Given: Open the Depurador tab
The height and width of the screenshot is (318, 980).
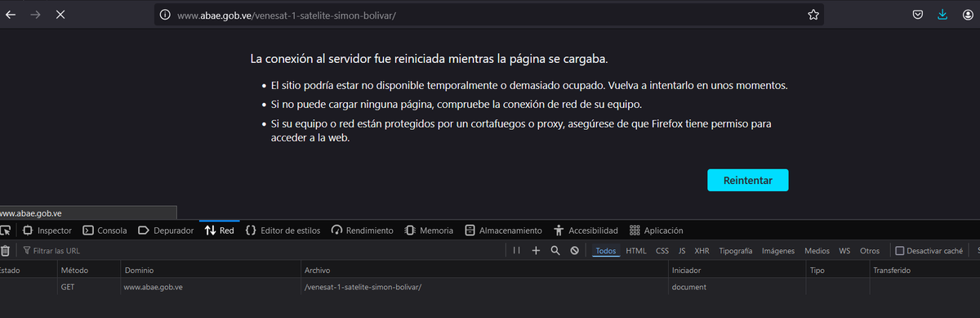Looking at the screenshot, I should pos(166,231).
